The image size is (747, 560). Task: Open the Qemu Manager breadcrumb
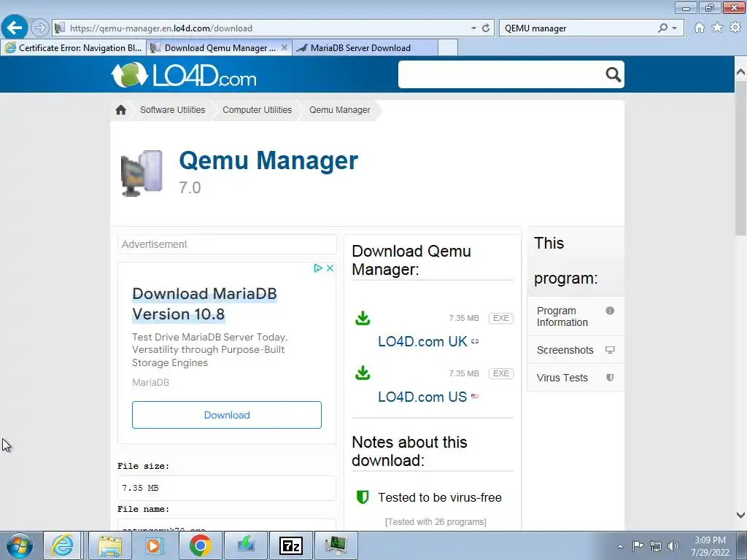340,110
